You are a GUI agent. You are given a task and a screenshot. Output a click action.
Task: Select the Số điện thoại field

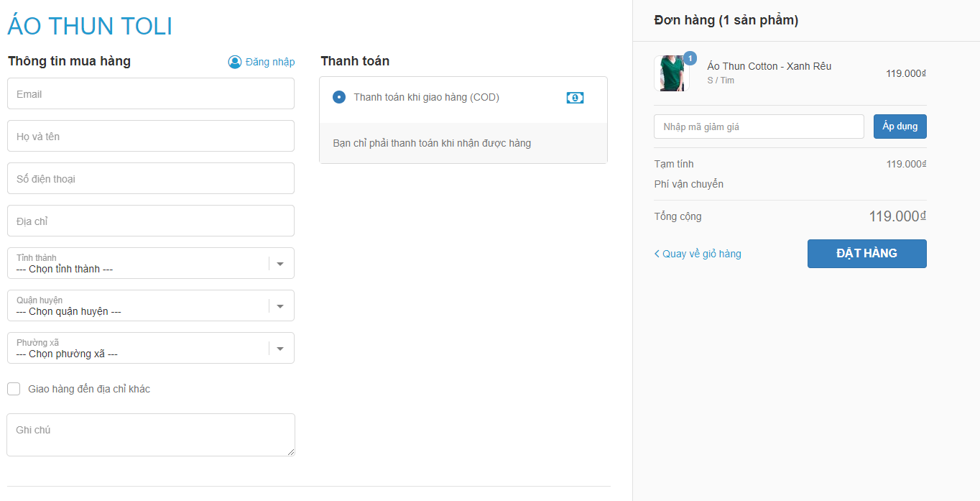click(x=151, y=179)
